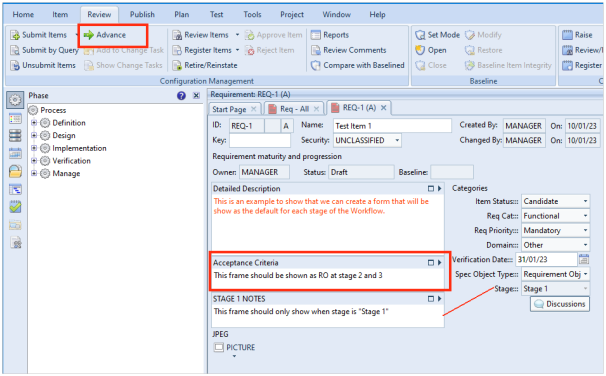This screenshot has width=606, height=376.
Task: Open the Register Items dropdown arrow
Action: pyautogui.click(x=237, y=50)
